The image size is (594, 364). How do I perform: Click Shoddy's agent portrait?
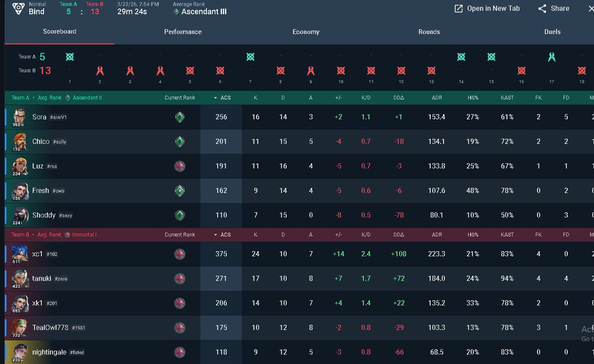pyautogui.click(x=20, y=215)
